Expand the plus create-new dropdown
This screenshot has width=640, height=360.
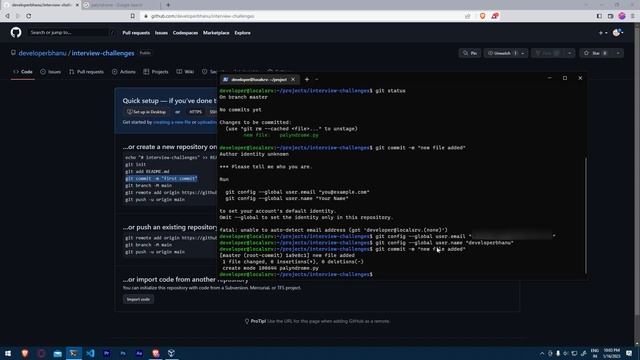603,33
